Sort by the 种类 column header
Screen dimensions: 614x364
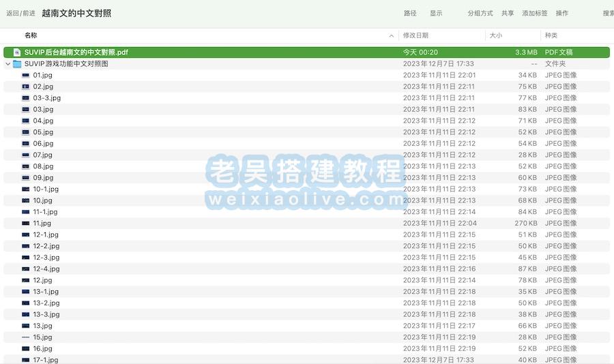coord(551,35)
